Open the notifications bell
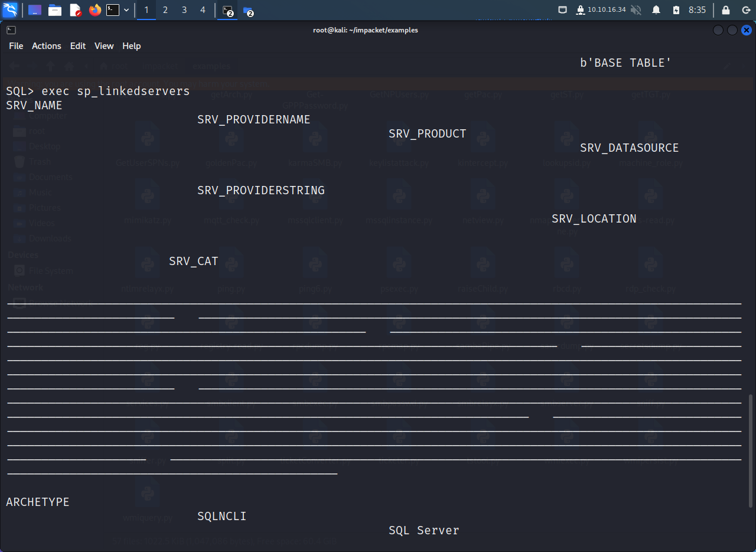 pos(656,10)
